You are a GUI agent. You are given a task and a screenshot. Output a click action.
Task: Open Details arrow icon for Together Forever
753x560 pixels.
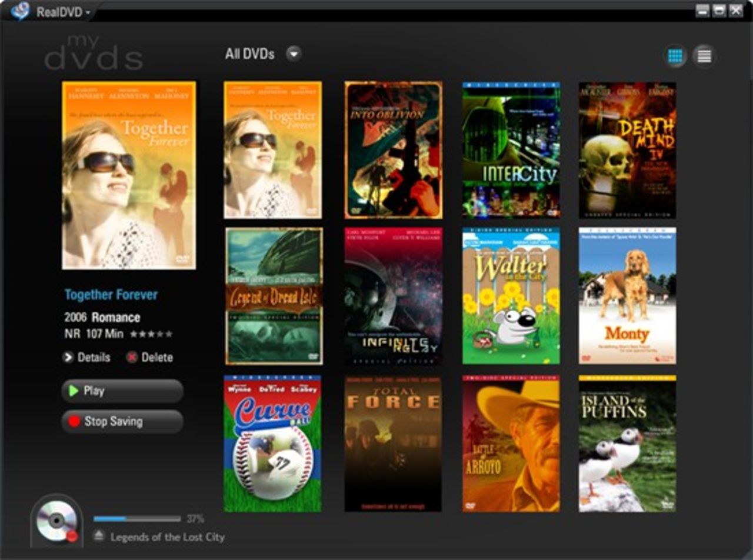click(x=68, y=357)
